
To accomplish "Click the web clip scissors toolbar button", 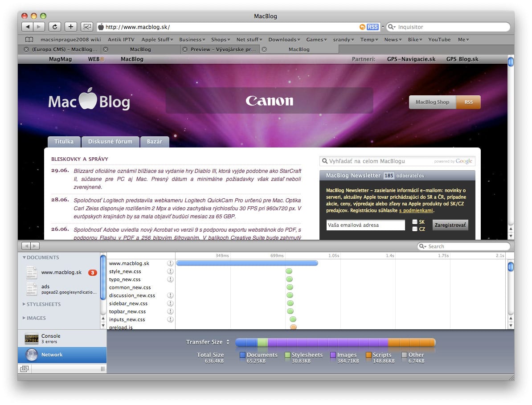I will coord(86,26).
